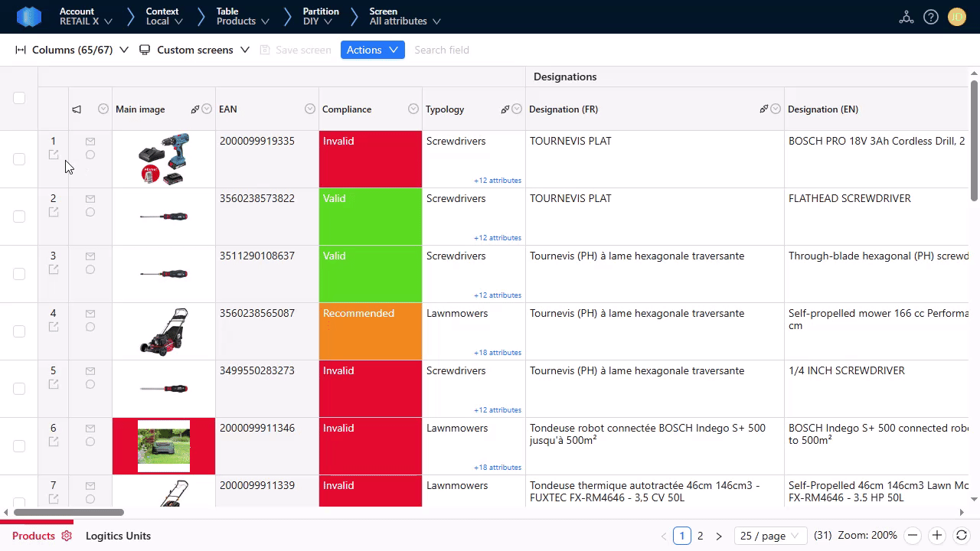Open the Actions dropdown menu

click(x=372, y=50)
